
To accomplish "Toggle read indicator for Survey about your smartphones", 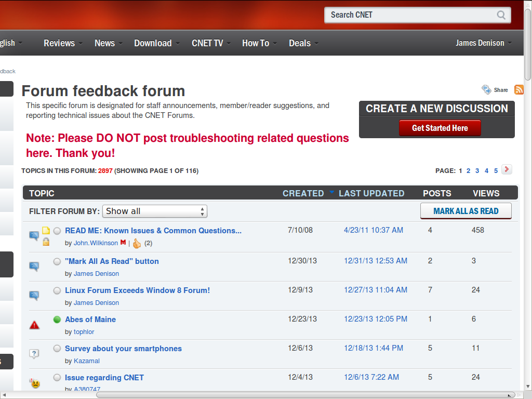I will coord(57,349).
